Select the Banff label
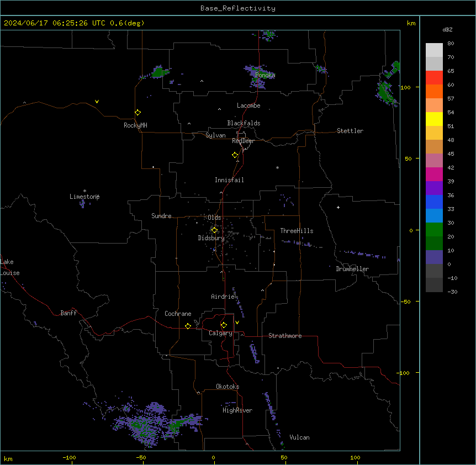Viewport: 476px width, 465px height. (68, 313)
